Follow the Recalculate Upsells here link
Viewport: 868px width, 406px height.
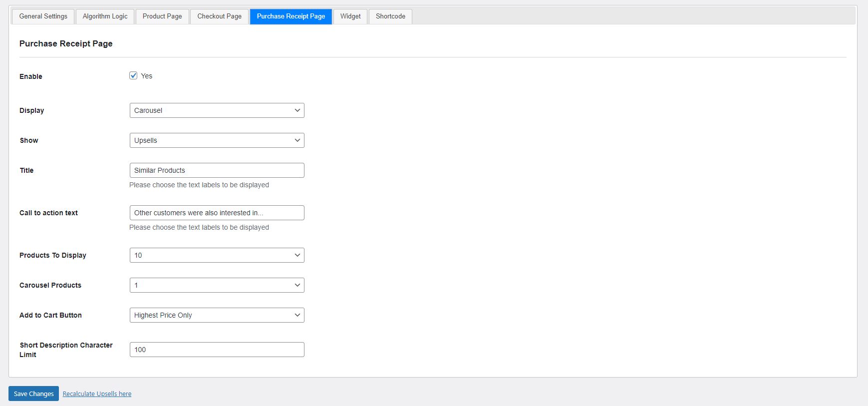pos(97,394)
